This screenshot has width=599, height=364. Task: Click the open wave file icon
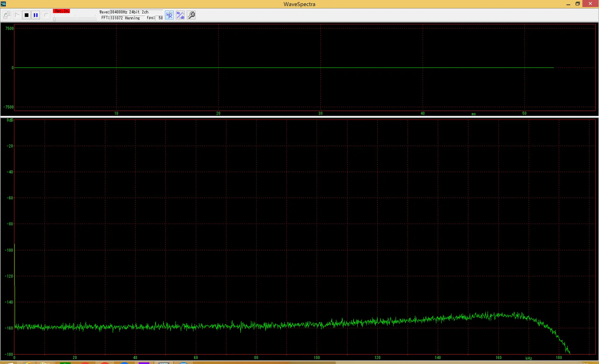click(x=7, y=15)
